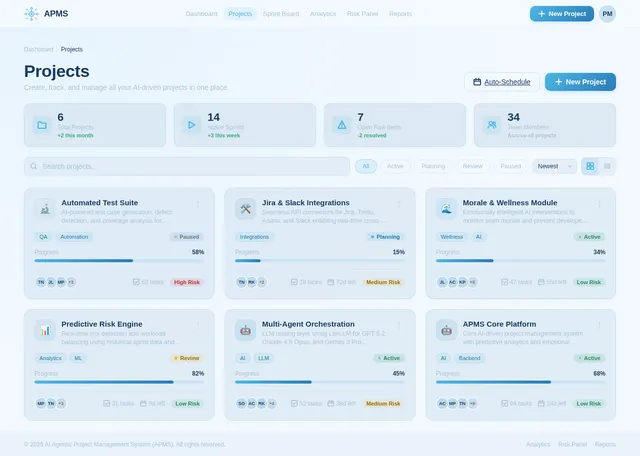Click the Jira & Slack Integrations icon
The image size is (640, 456).
(x=246, y=208)
